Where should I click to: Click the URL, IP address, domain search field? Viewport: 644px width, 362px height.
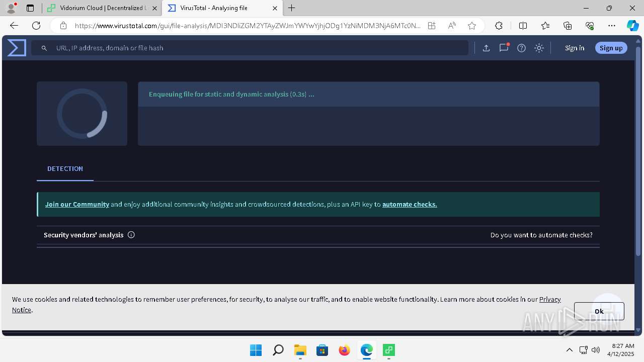(x=250, y=48)
